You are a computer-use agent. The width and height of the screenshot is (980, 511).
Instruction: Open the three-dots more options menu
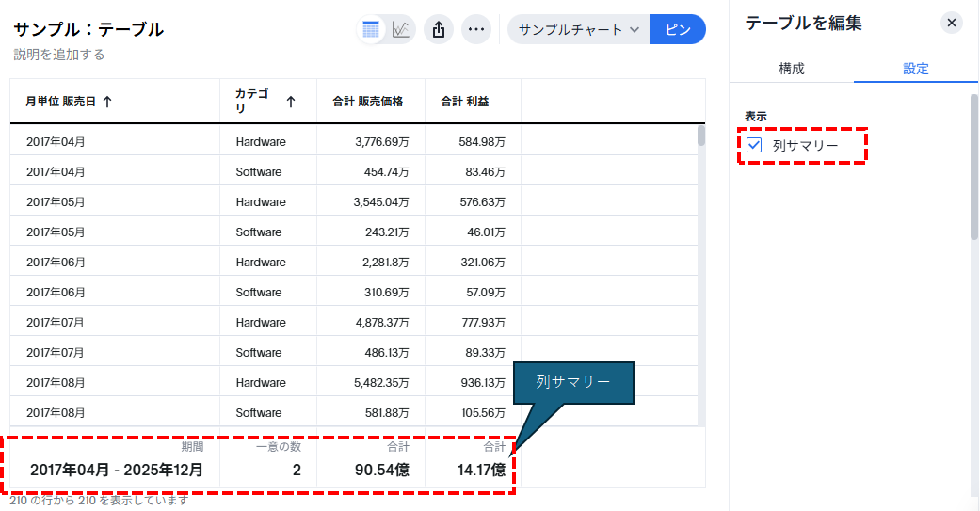click(476, 29)
